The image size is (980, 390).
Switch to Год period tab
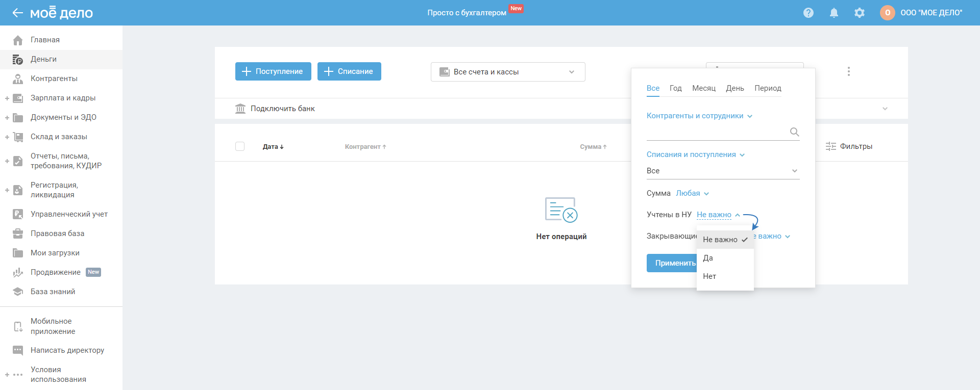(676, 88)
